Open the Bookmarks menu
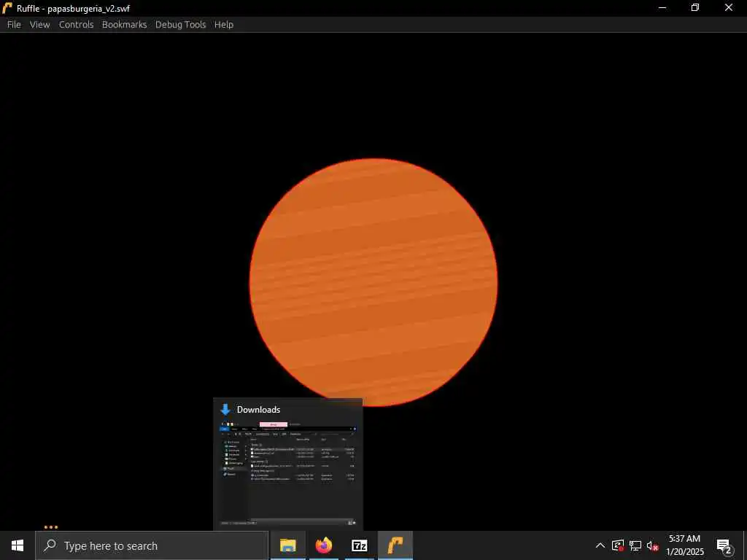 click(x=124, y=25)
